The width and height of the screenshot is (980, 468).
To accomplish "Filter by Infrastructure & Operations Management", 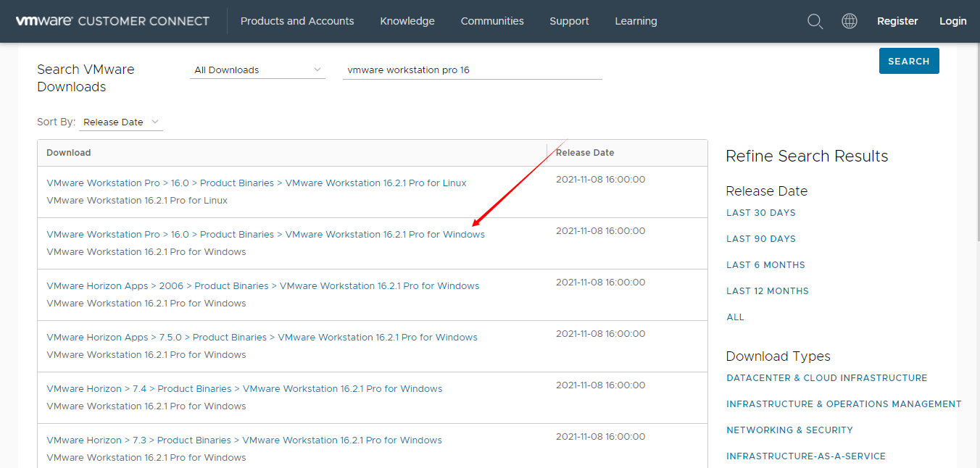I will click(x=844, y=404).
